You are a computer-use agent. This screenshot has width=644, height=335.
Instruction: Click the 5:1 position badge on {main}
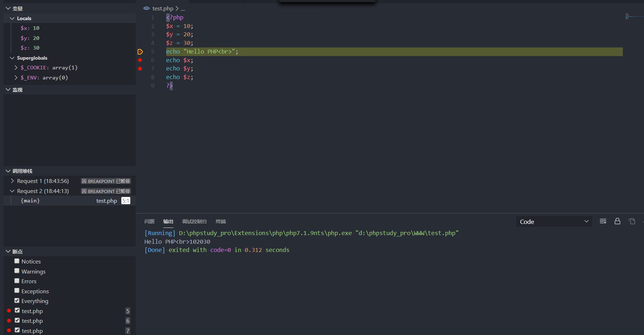click(x=126, y=201)
